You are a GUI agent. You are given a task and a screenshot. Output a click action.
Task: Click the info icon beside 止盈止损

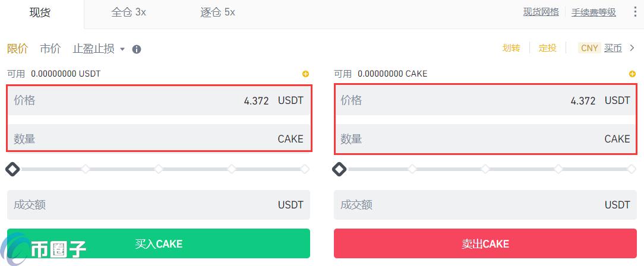[137, 49]
